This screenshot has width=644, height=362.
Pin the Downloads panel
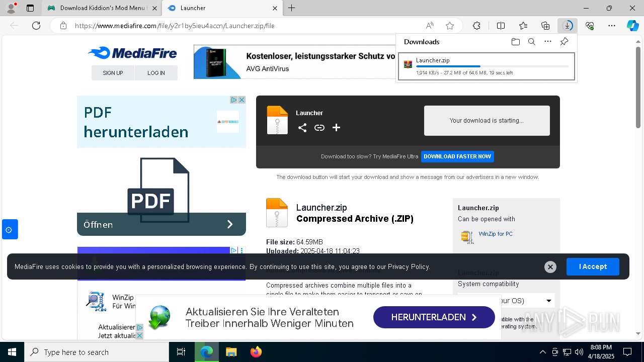click(x=564, y=42)
